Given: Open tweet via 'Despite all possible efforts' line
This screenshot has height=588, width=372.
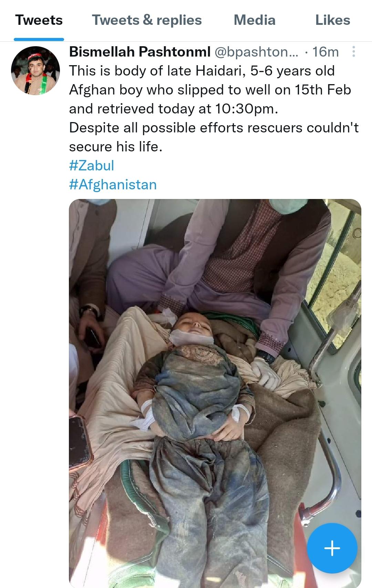Looking at the screenshot, I should click(214, 128).
